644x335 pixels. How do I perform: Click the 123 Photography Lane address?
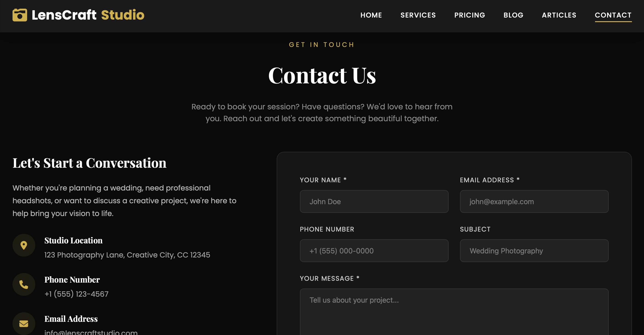pyautogui.click(x=127, y=255)
